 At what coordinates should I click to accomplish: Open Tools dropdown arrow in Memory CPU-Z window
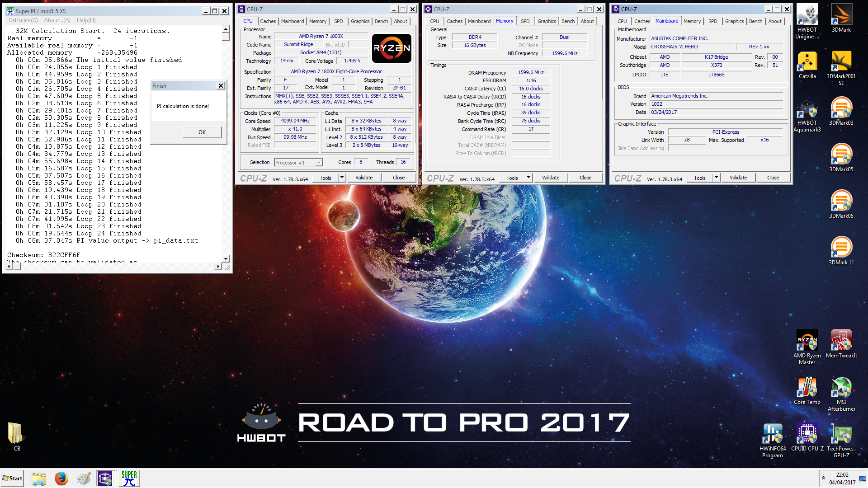(x=529, y=178)
